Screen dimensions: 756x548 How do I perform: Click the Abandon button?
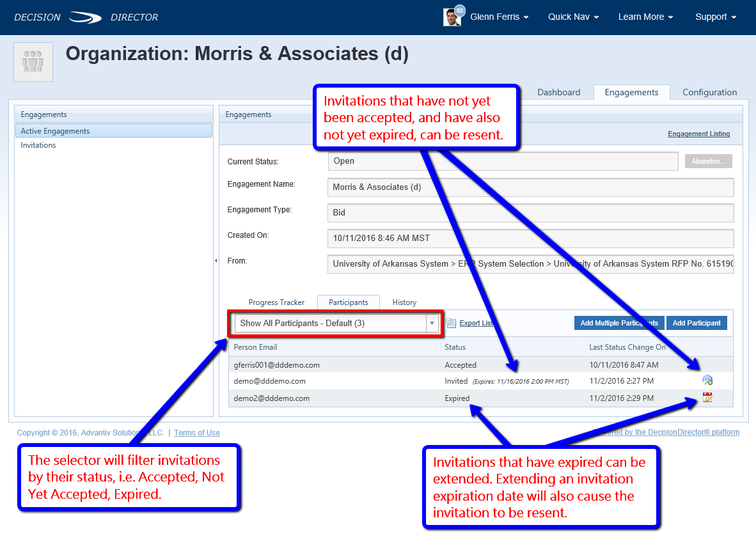pyautogui.click(x=708, y=162)
